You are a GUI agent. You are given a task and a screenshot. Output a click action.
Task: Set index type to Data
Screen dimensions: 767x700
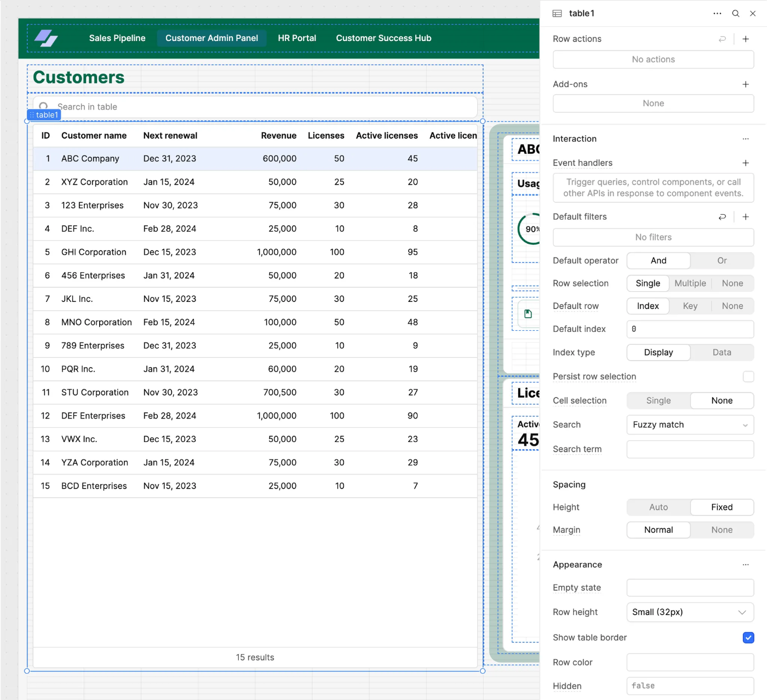coord(722,353)
